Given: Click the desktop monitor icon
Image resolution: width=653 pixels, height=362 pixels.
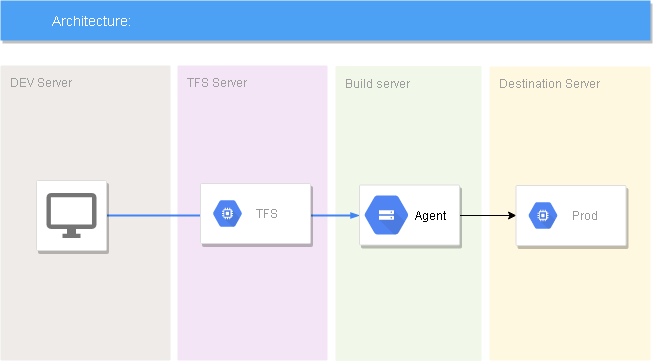Looking at the screenshot, I should tap(72, 215).
